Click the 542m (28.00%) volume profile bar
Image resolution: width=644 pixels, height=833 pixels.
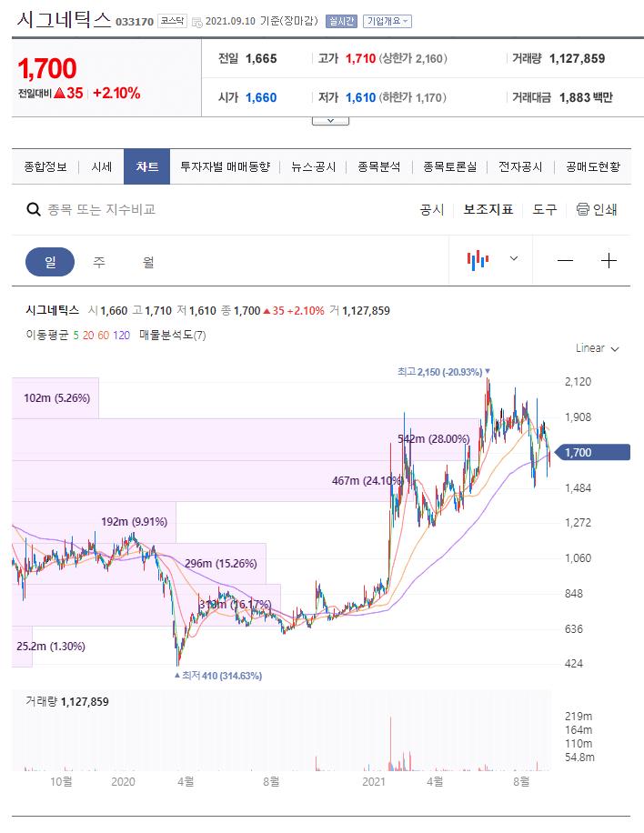[x=246, y=439]
